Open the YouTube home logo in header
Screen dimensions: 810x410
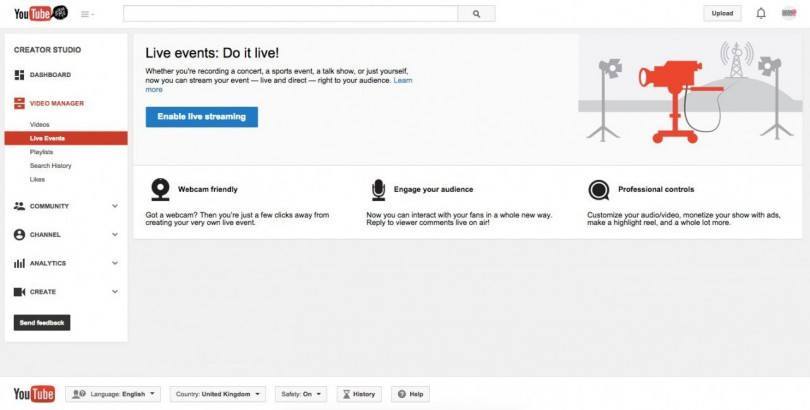pyautogui.click(x=41, y=13)
